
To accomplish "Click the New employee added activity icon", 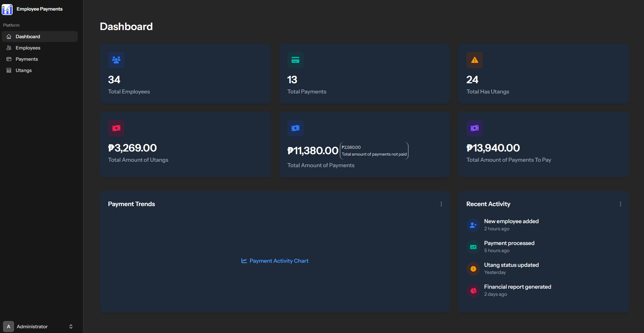I will (473, 225).
